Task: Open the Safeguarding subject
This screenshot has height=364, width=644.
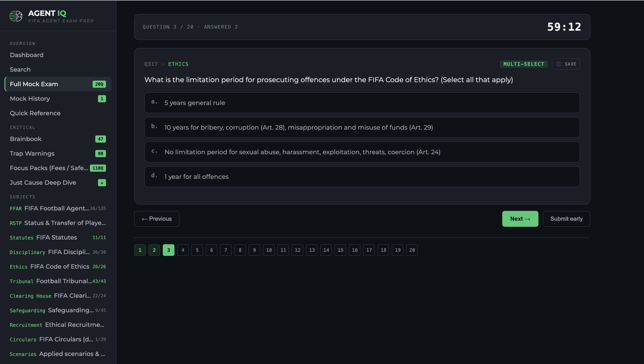Action: click(x=58, y=310)
